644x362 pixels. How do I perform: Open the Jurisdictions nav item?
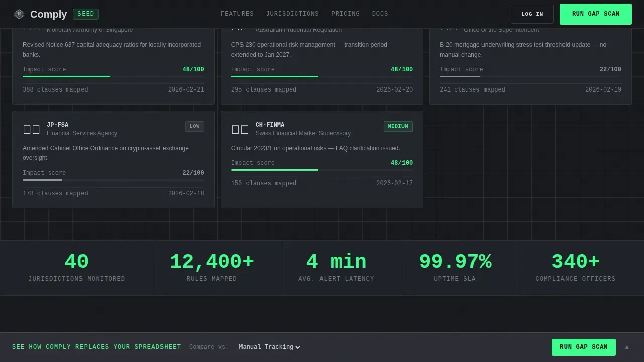292,14
